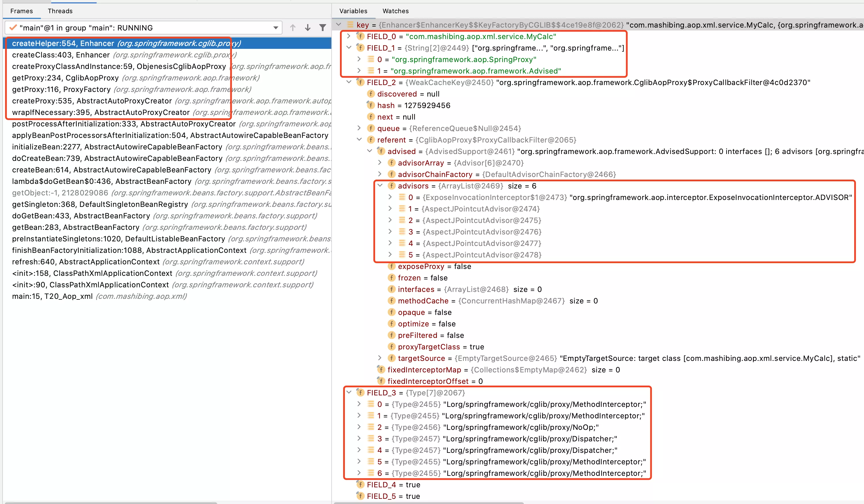Image resolution: width=864 pixels, height=504 pixels.
Task: Click the previous frame up arrow icon
Action: [x=293, y=28]
